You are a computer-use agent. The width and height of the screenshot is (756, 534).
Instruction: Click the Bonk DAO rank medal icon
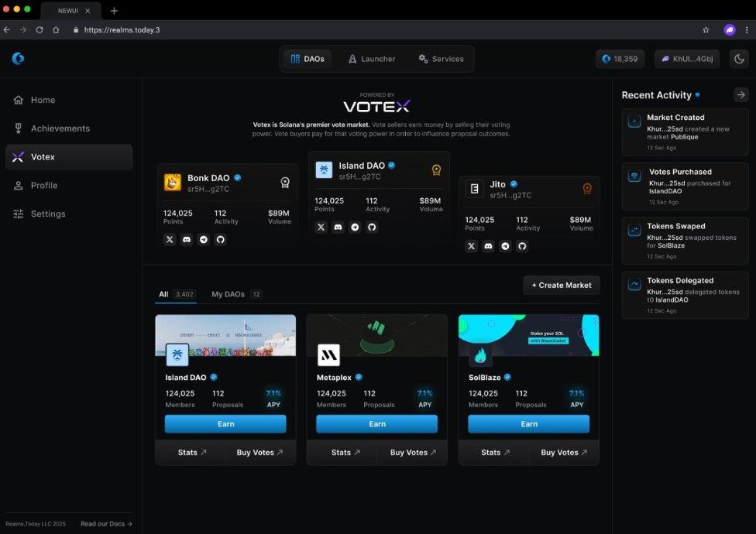(x=285, y=183)
